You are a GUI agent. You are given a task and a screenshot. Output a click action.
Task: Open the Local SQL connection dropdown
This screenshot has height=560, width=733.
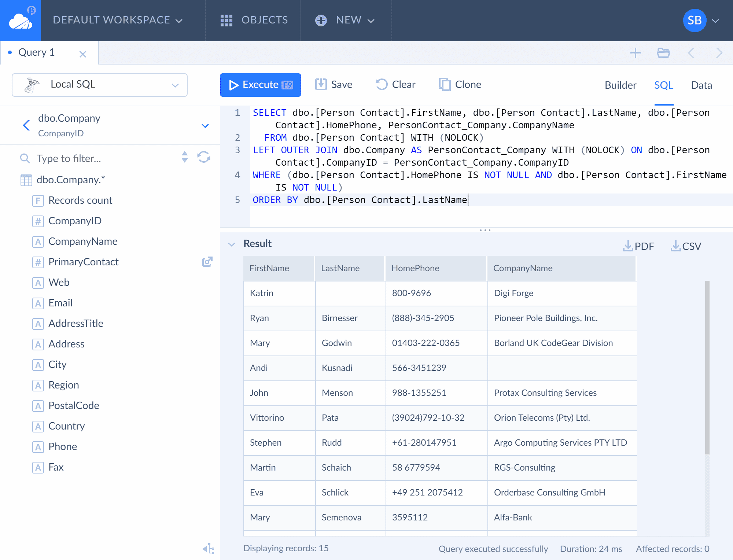tap(100, 85)
